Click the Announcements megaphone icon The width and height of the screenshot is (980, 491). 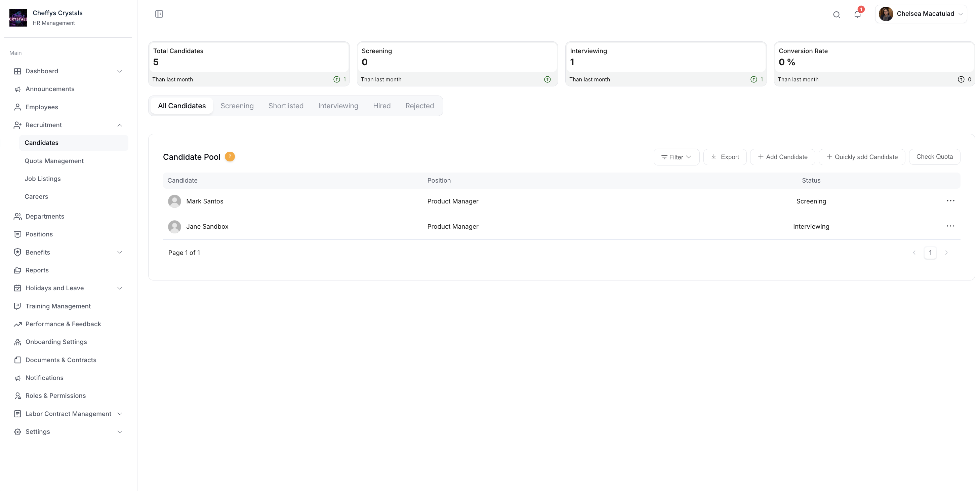tap(17, 89)
